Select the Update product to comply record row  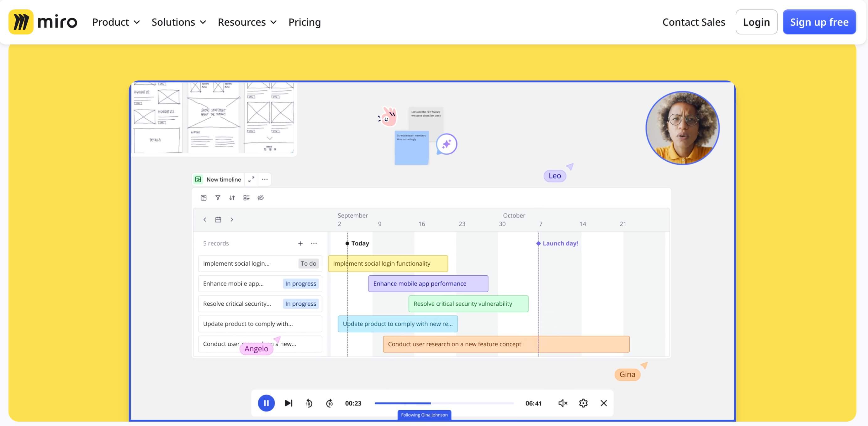(260, 324)
